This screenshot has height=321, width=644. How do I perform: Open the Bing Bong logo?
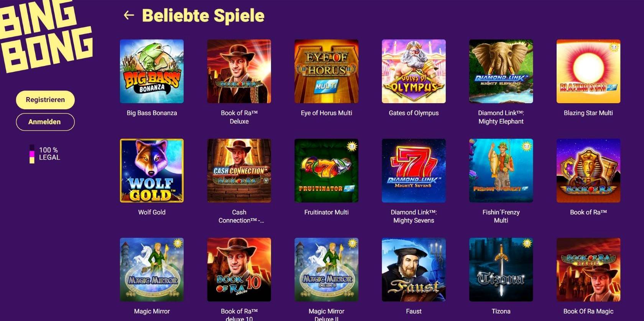tap(45, 35)
